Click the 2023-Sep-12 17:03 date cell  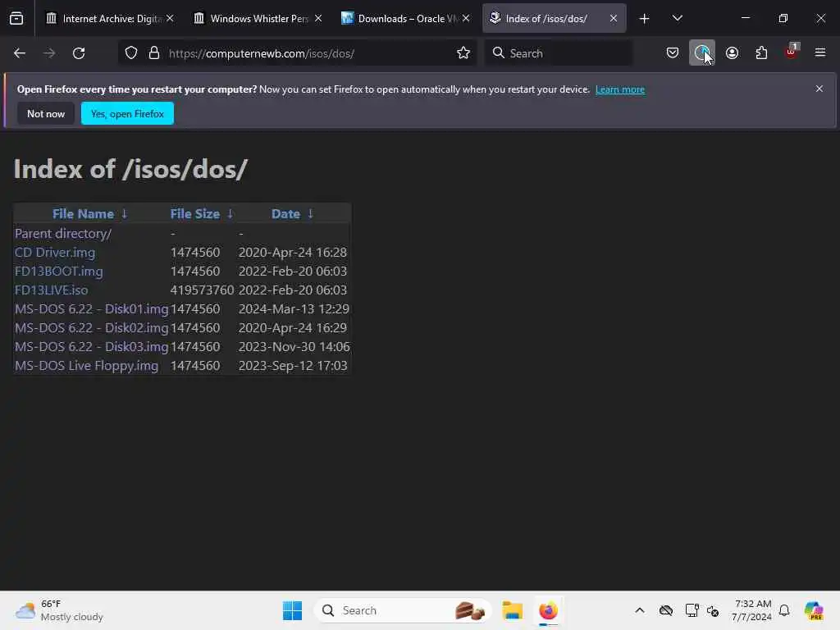(293, 365)
